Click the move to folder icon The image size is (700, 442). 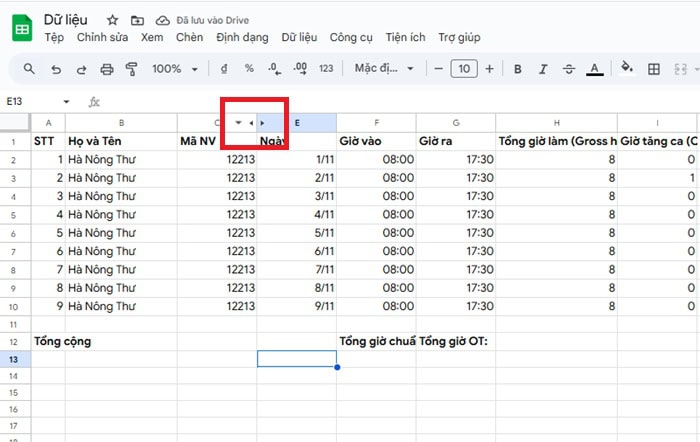tap(137, 20)
